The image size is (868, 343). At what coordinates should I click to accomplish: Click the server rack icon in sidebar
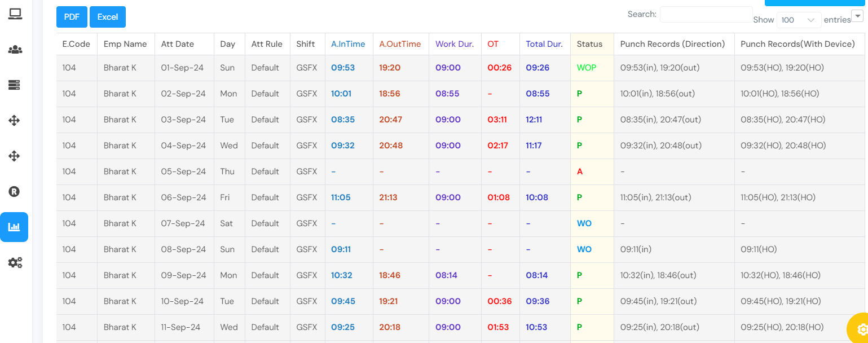[x=15, y=85]
